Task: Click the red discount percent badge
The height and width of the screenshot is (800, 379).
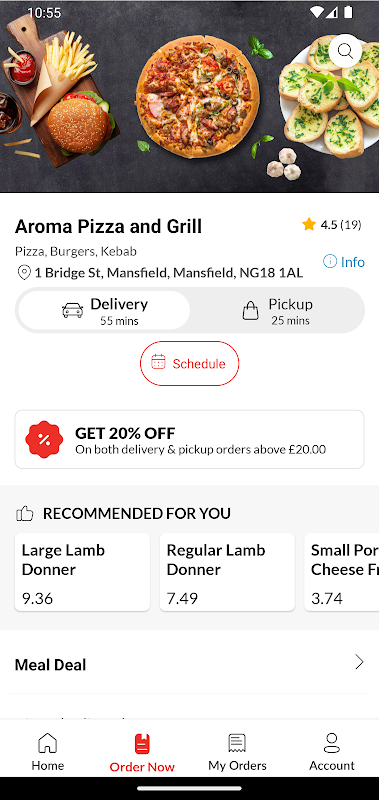Action: click(x=44, y=439)
